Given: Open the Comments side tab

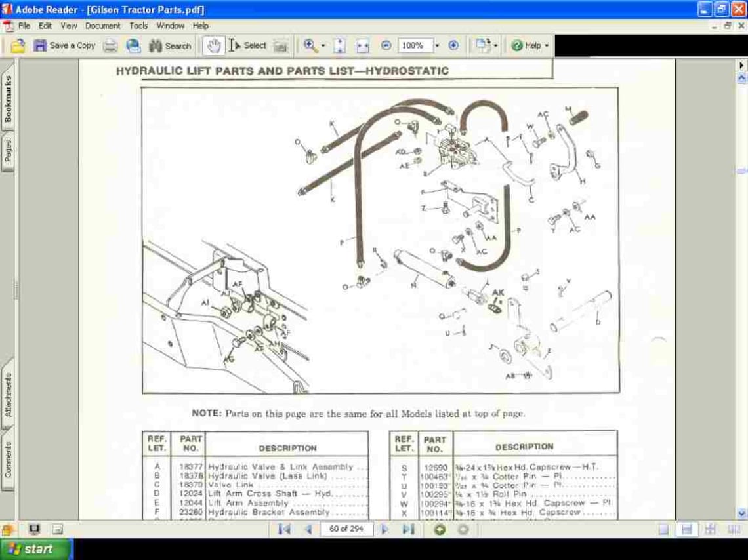Looking at the screenshot, I should click(x=8, y=459).
